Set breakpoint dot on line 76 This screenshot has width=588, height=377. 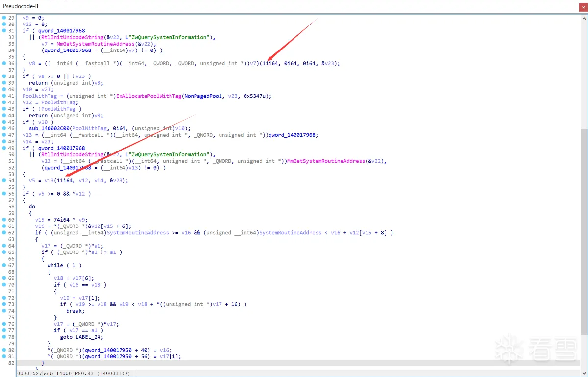[x=4, y=324]
